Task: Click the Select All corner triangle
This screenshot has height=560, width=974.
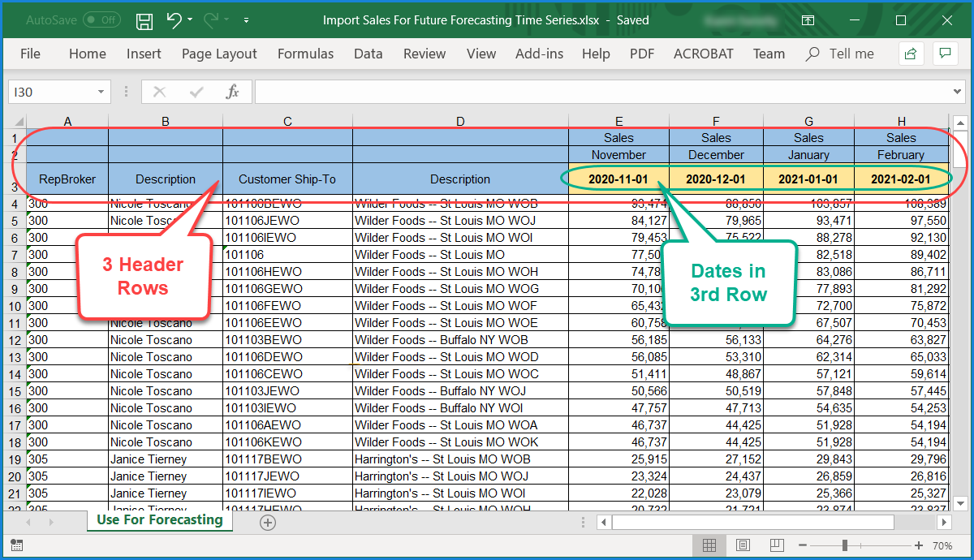Action: pos(17,122)
